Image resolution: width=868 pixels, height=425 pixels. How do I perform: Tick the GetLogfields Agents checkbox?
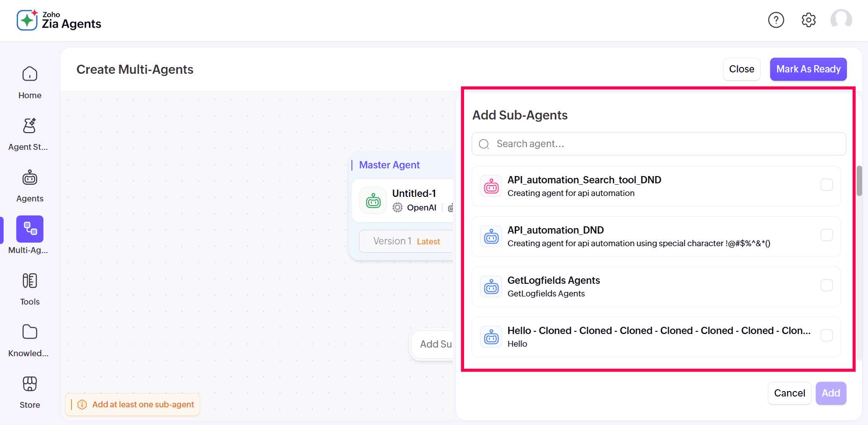tap(827, 285)
